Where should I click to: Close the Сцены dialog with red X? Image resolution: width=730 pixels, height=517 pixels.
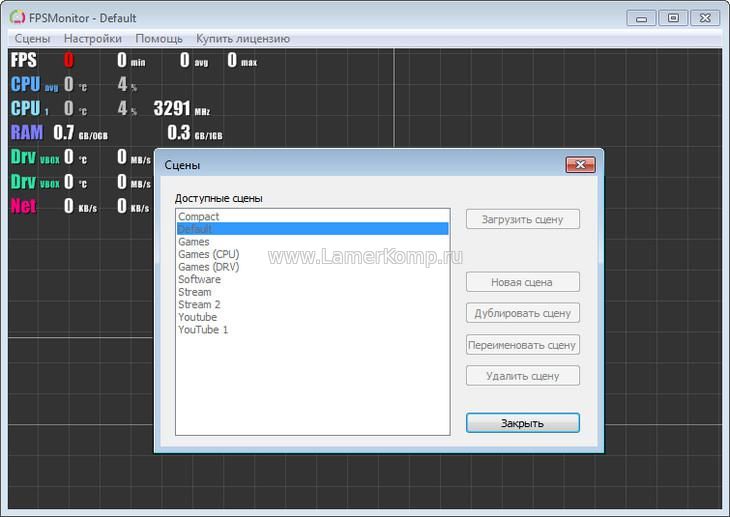pos(580,164)
